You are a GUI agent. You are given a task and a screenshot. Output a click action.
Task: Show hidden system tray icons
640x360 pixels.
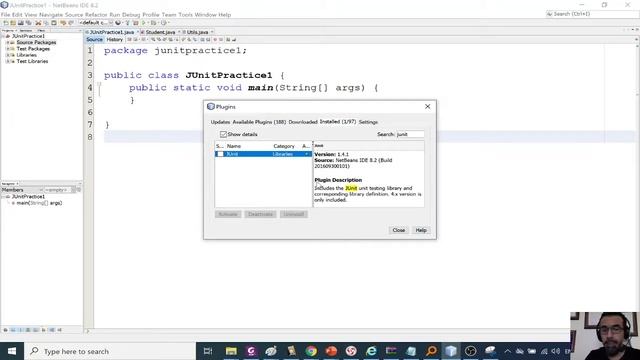point(507,351)
